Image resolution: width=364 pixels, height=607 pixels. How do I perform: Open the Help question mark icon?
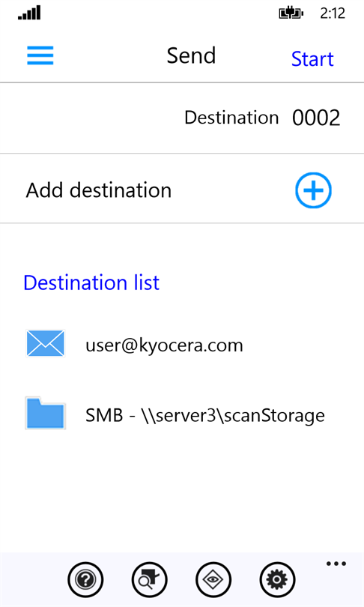tap(85, 579)
